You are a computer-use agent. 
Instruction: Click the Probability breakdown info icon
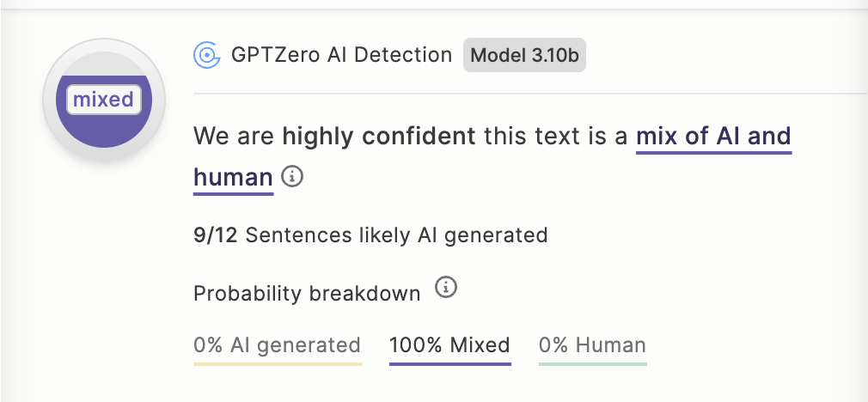click(445, 288)
